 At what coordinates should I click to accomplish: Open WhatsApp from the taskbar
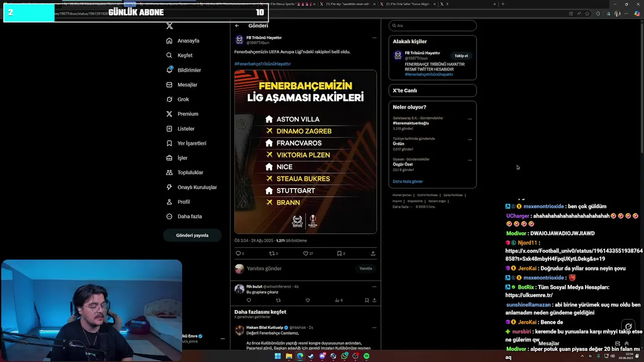click(345, 356)
